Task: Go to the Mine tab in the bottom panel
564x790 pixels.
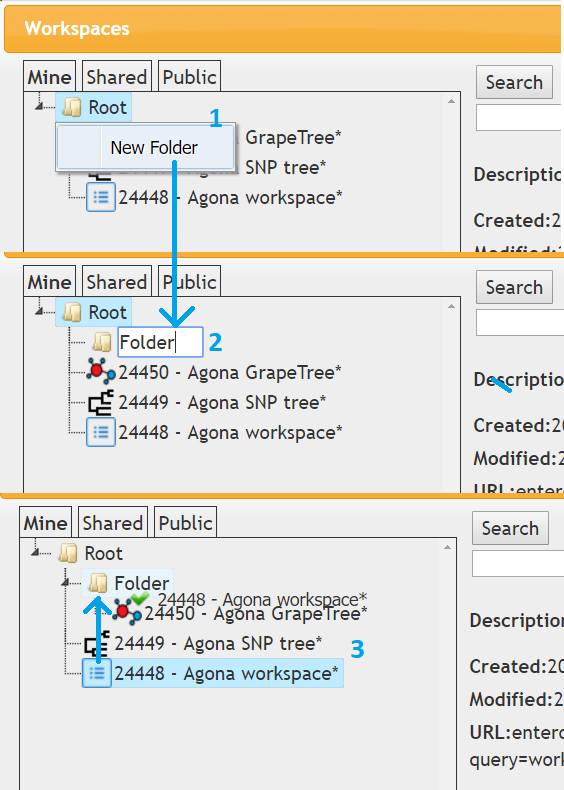Action: coord(45,522)
